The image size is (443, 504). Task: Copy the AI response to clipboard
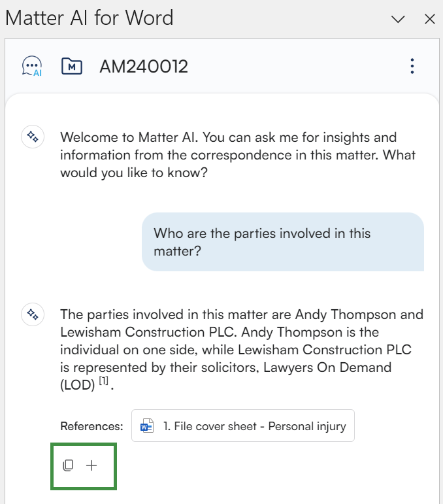click(68, 465)
